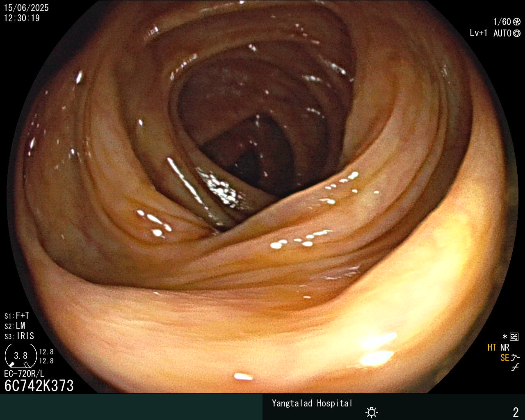Click the upper 12.8 diameter value
The image size is (525, 420).
click(x=46, y=352)
